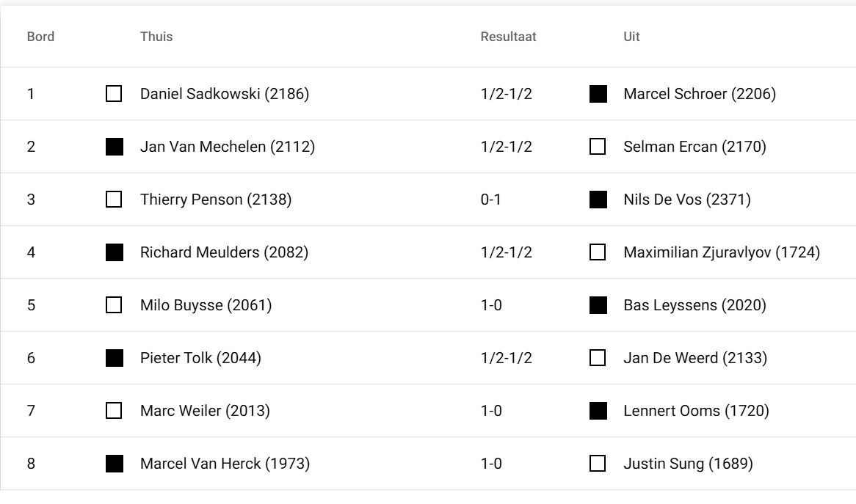Click white piece icon beside Selman Ercan
Screen dimensions: 856x504
598,147
